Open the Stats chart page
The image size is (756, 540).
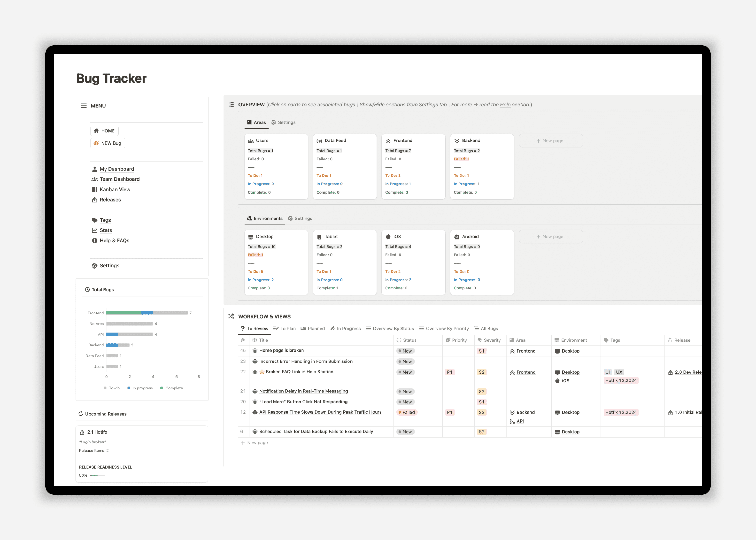point(105,230)
